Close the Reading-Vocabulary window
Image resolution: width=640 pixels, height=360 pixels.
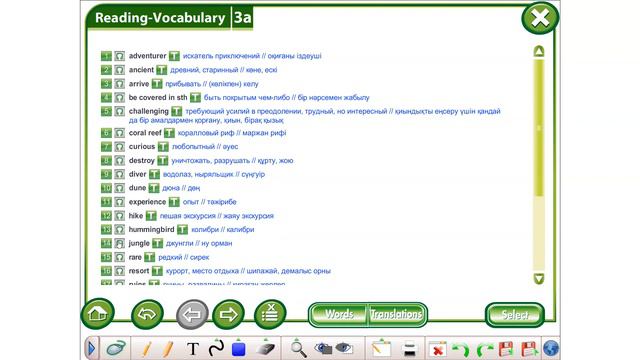(x=540, y=18)
